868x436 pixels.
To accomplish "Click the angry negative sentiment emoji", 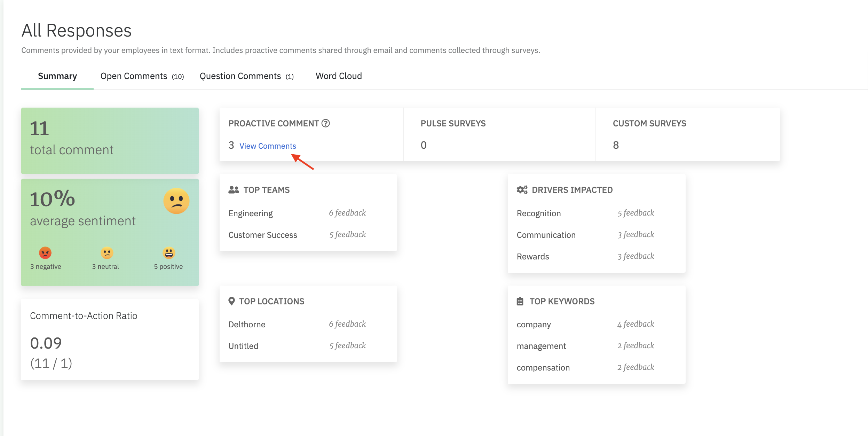I will (45, 253).
